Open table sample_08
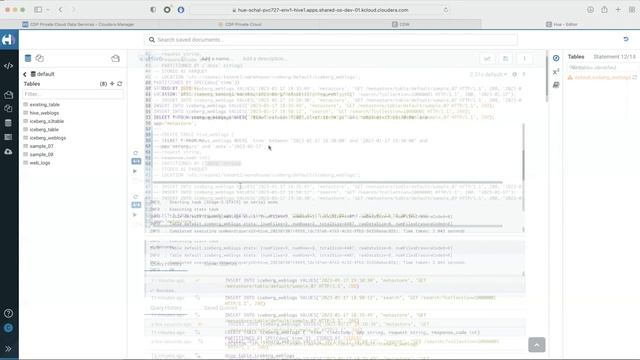The image size is (640, 360). click(x=41, y=155)
